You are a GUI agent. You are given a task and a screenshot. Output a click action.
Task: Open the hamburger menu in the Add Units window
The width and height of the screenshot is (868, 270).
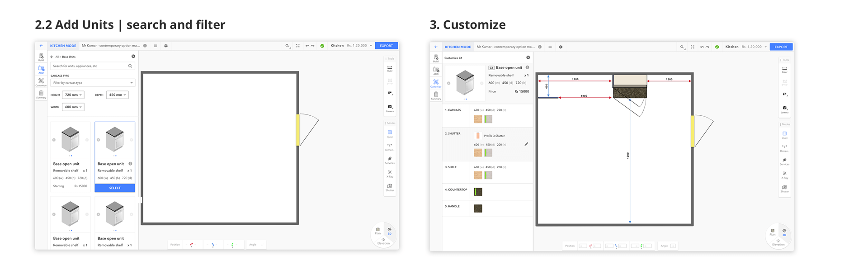pyautogui.click(x=156, y=46)
